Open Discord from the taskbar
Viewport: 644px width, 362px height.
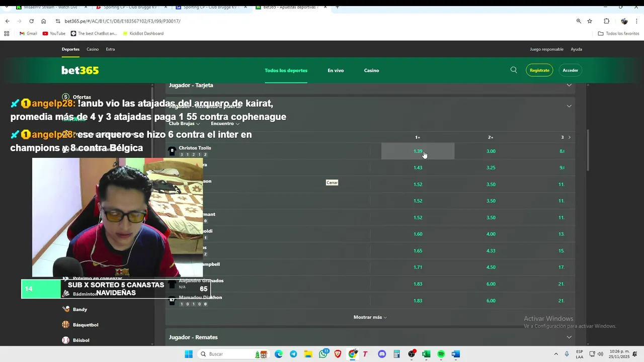tap(381, 354)
